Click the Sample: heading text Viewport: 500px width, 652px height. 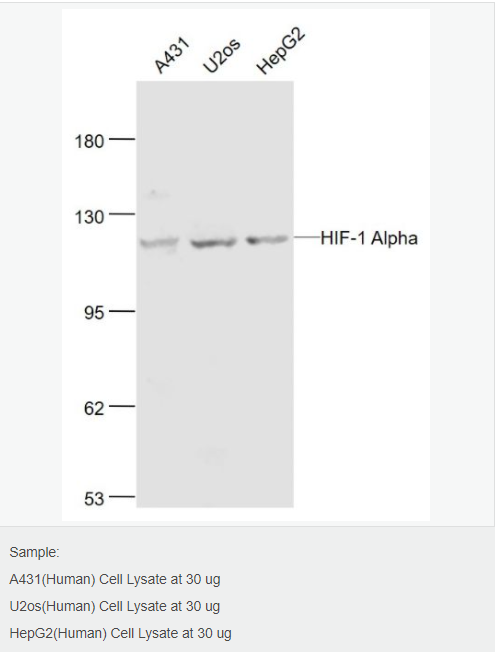click(x=35, y=552)
